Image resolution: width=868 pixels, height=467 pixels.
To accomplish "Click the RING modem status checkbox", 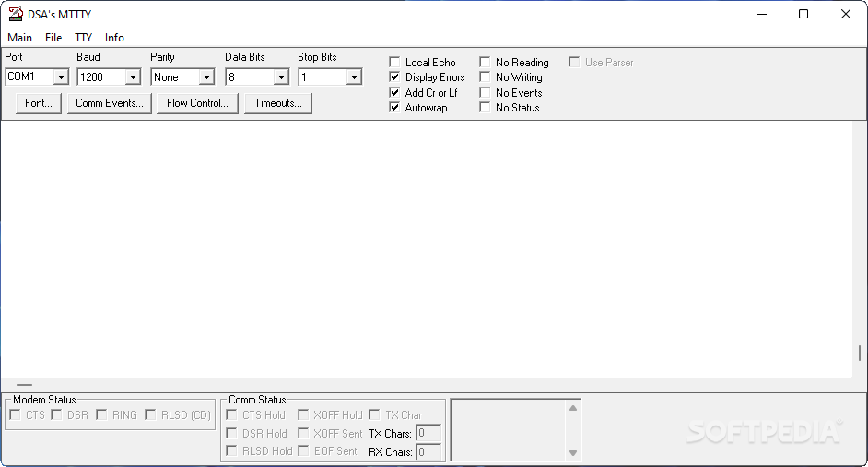I will pos(101,415).
